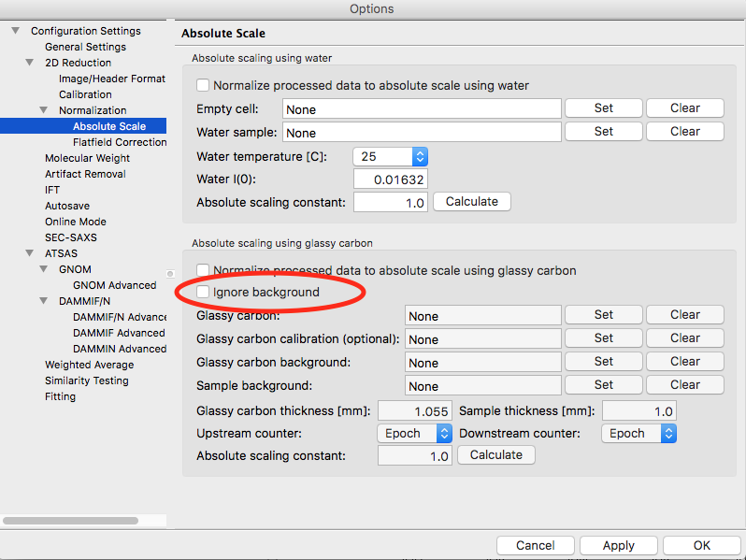Click the Sample thickness field
Screen dimensions: 746x560
click(638, 411)
